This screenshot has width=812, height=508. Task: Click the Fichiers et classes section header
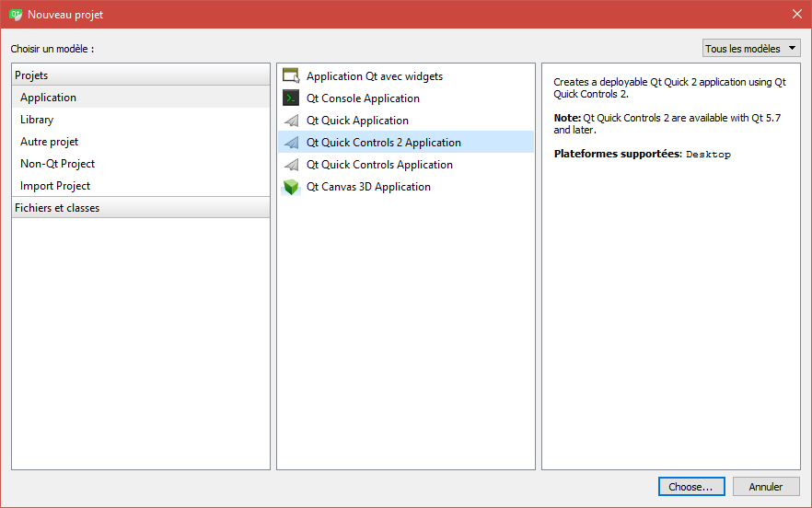(140, 208)
